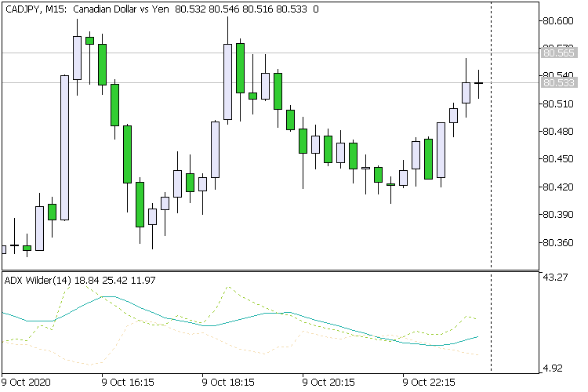Click the 9 Oct 22:15 time label
Screen dimensions: 588x392
[x=429, y=383]
